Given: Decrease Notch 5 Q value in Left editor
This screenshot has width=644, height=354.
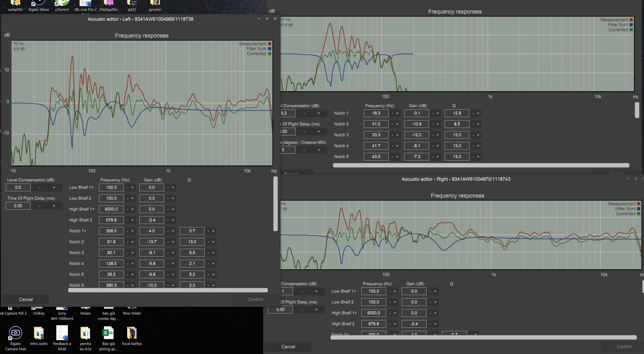Looking at the screenshot, I should (x=208, y=274).
